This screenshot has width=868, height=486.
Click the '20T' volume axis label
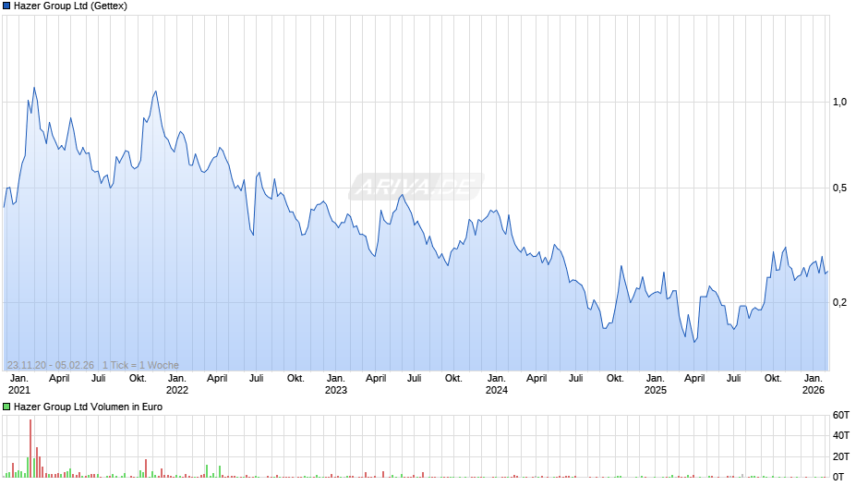coord(841,456)
